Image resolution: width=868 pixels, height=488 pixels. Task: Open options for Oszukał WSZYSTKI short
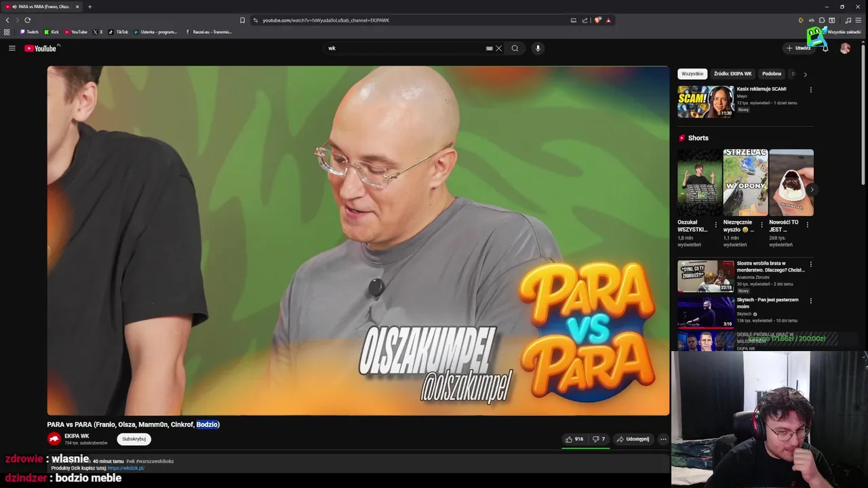(715, 224)
